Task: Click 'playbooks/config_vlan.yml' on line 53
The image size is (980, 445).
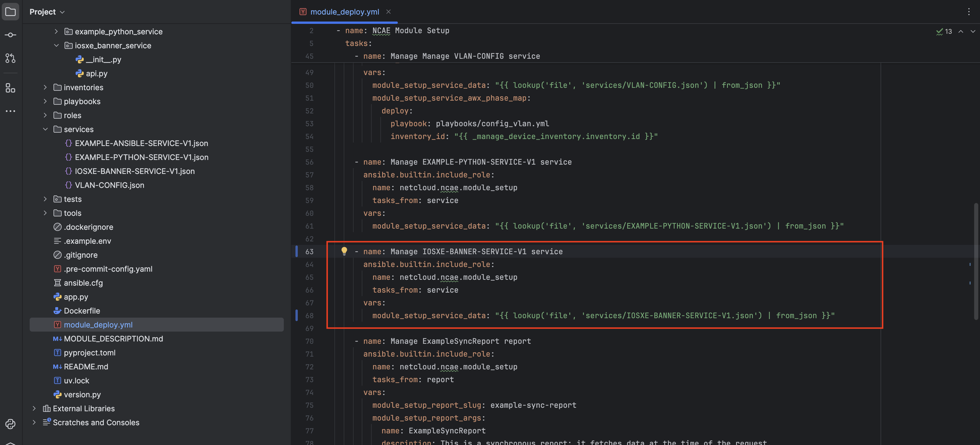Action: tap(492, 124)
